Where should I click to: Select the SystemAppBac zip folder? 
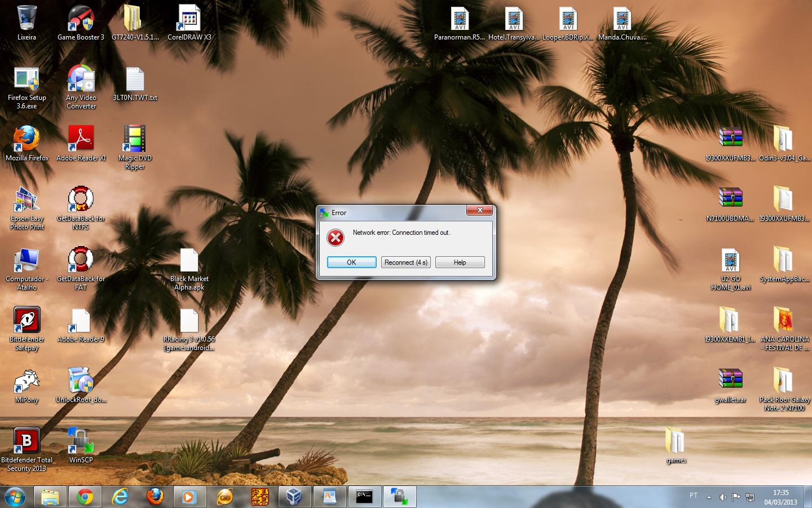[x=784, y=265]
